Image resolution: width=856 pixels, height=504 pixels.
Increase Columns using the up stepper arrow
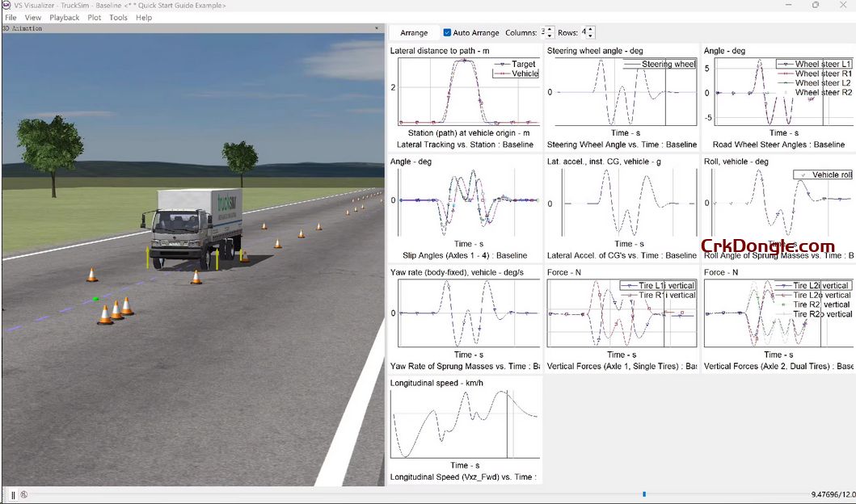pos(550,29)
